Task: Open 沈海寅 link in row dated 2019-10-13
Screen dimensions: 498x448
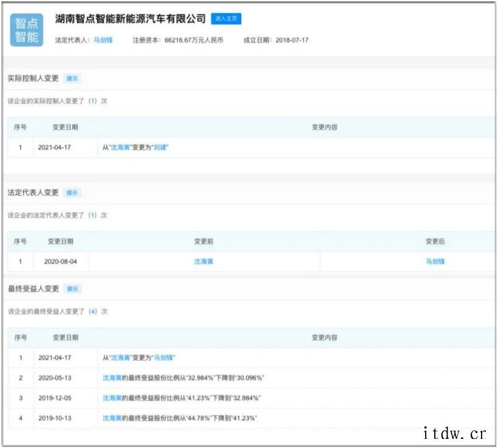Action: click(x=112, y=418)
